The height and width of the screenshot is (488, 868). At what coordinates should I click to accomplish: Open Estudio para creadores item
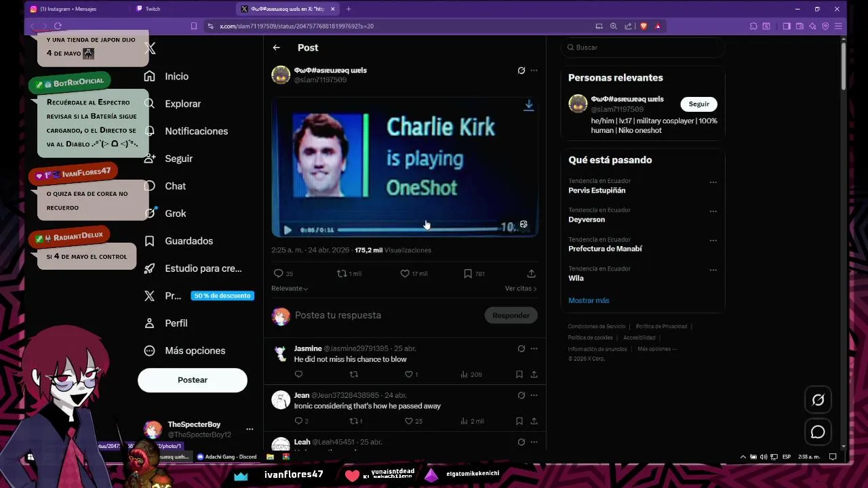pyautogui.click(x=202, y=268)
